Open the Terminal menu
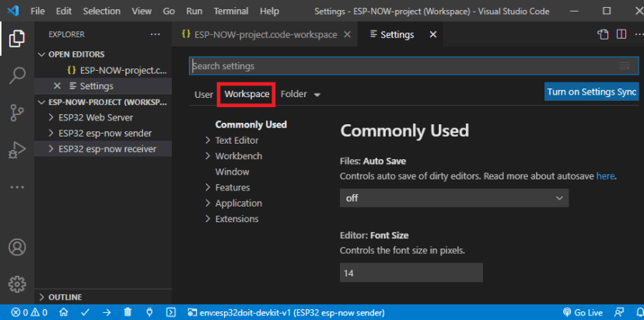Screen dimensions: 644x320 231,12
